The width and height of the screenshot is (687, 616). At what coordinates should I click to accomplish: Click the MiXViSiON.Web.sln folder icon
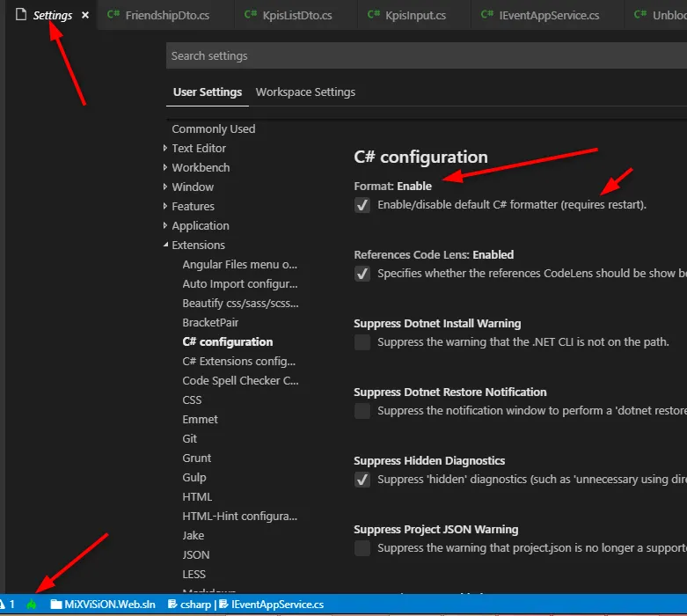click(55, 605)
